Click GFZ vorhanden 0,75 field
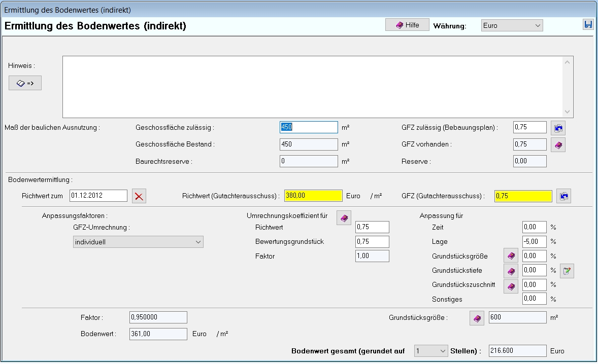598x364 pixels. coord(530,144)
